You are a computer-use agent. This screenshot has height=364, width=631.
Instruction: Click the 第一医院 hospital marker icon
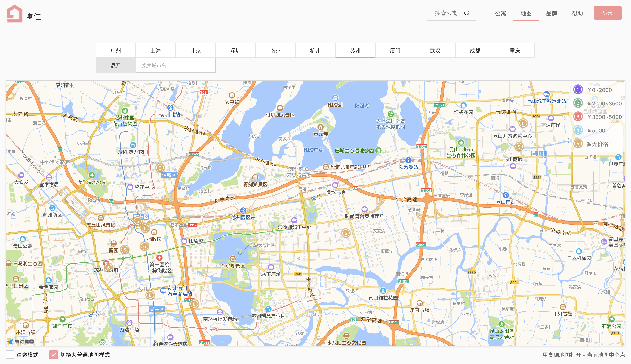(x=159, y=257)
